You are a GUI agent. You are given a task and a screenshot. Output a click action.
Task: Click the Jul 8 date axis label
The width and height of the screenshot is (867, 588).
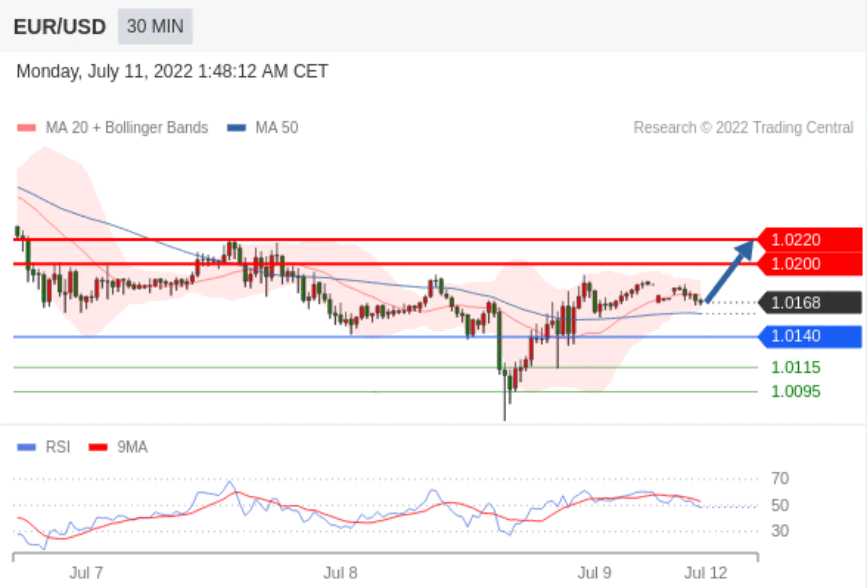click(x=340, y=573)
